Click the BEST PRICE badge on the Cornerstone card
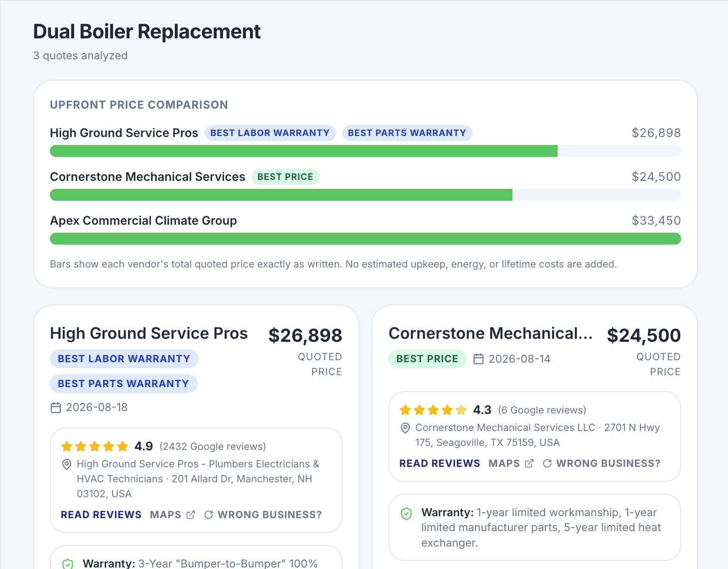 tap(427, 359)
